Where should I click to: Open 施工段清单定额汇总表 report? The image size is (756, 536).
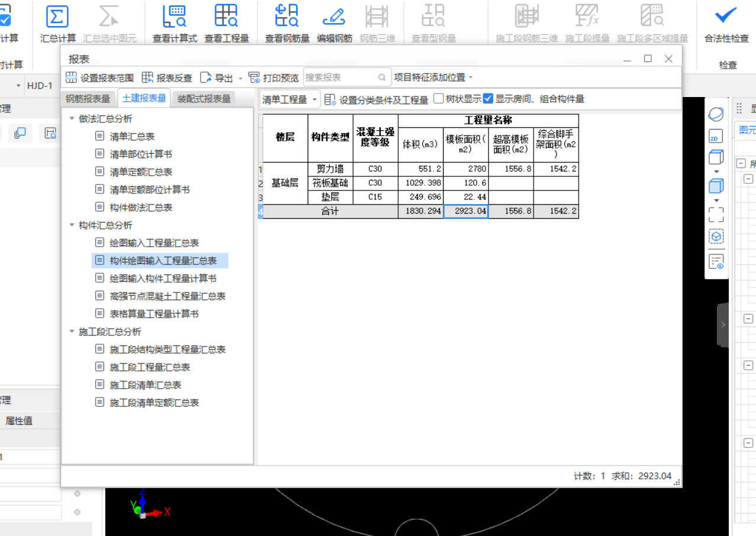(x=154, y=402)
